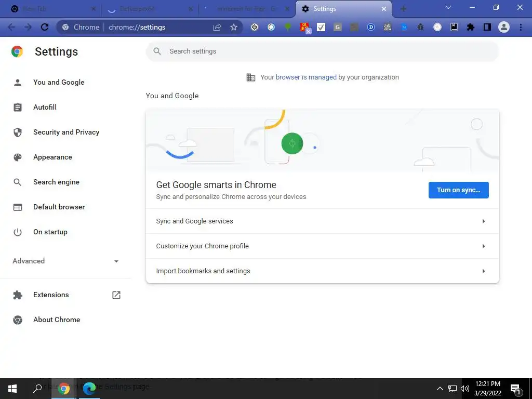Open Customize your Chrome profile row
This screenshot has height=399, width=532.
pyautogui.click(x=322, y=246)
